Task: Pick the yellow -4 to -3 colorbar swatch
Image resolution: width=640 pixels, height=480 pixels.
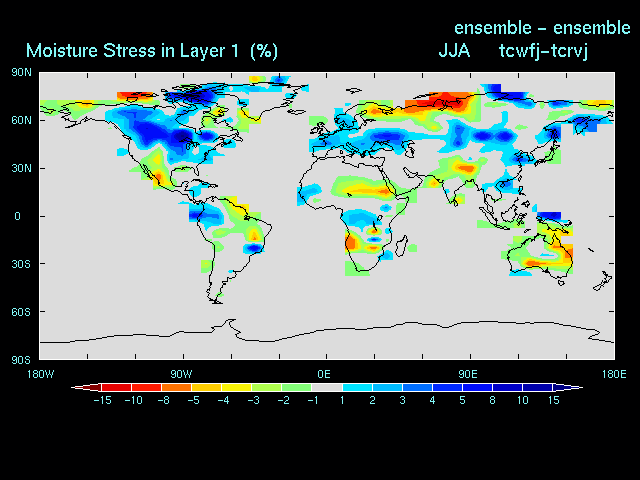Action: tap(237, 387)
